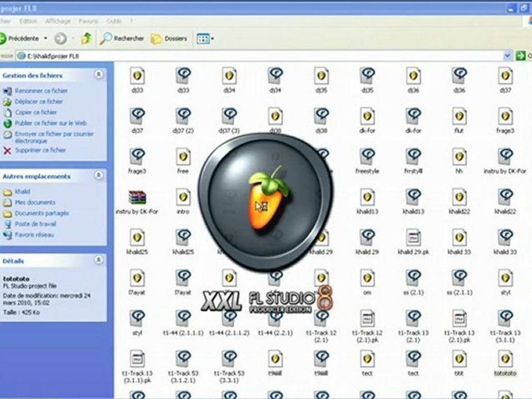Collapse the Autres emplacements panel

click(x=99, y=176)
